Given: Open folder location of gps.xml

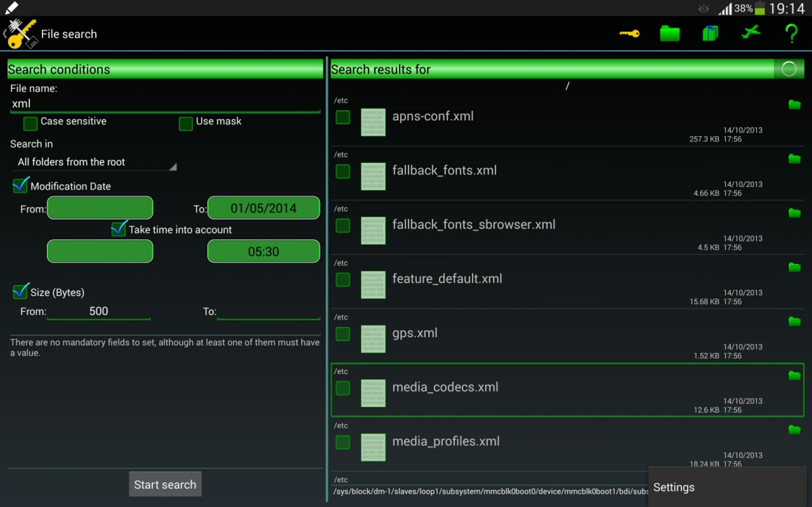Looking at the screenshot, I should tap(794, 321).
